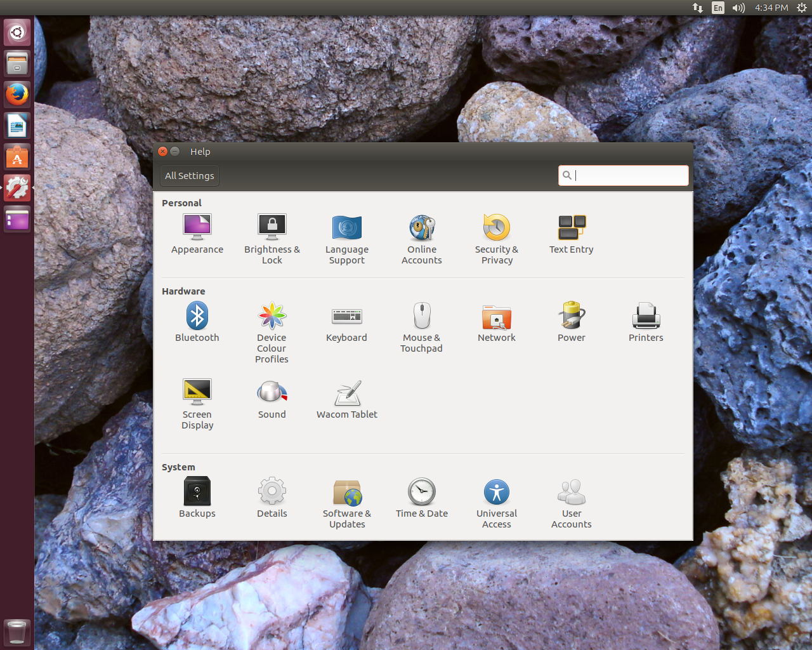Open Power settings

[x=572, y=322]
